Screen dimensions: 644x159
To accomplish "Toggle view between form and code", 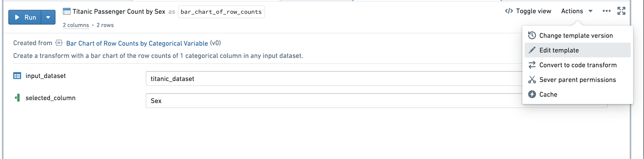I will point(528,11).
